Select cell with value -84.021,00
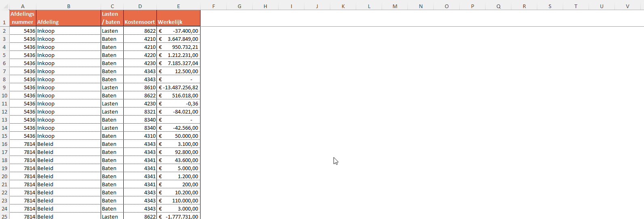 pos(178,112)
